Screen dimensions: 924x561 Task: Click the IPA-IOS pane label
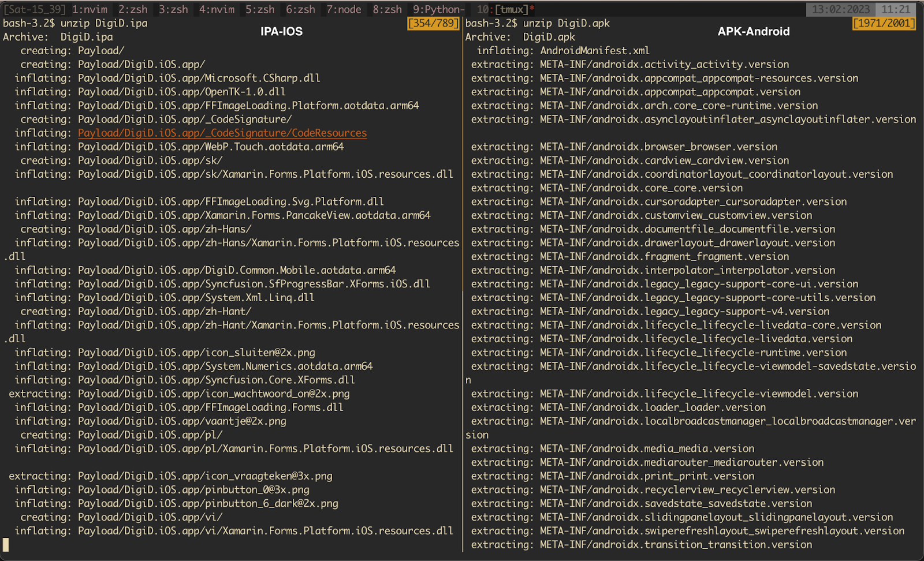(x=281, y=32)
